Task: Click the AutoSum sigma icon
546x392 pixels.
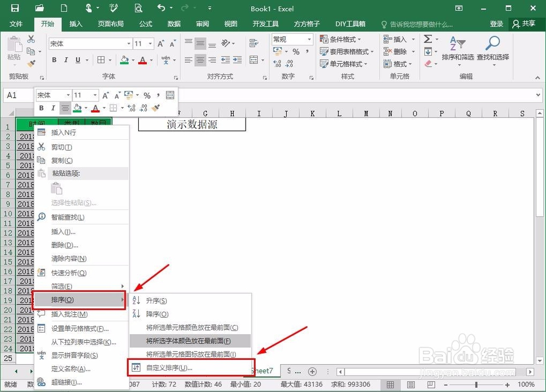Action: [428, 39]
